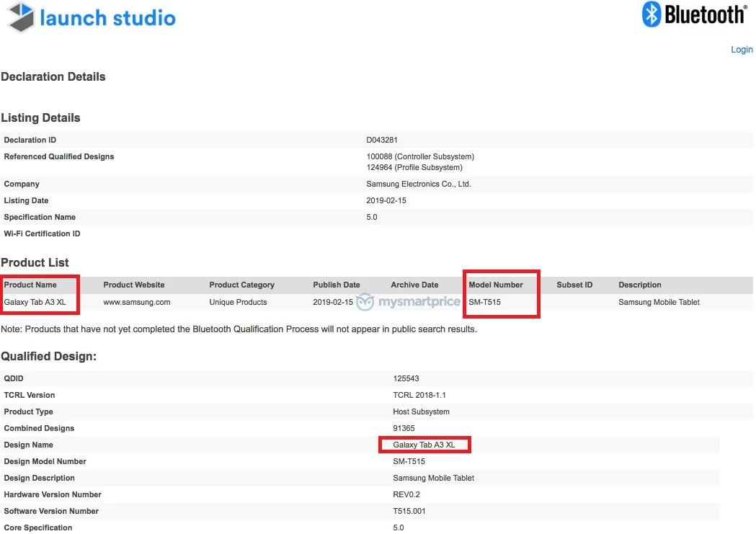Click the Publish Date column header
The image size is (756, 534).
(337, 285)
